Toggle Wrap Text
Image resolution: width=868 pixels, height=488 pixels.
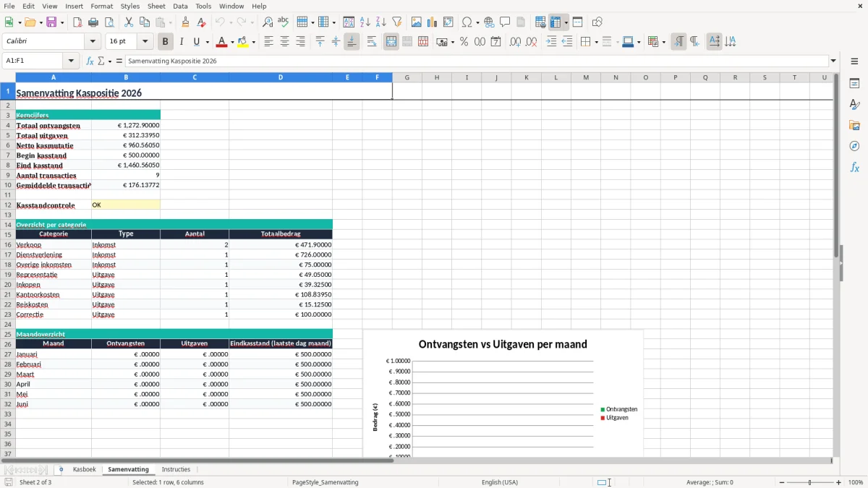click(372, 42)
